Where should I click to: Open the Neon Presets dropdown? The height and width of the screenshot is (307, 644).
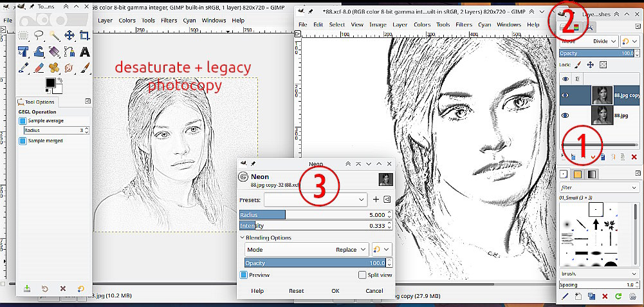(x=315, y=200)
